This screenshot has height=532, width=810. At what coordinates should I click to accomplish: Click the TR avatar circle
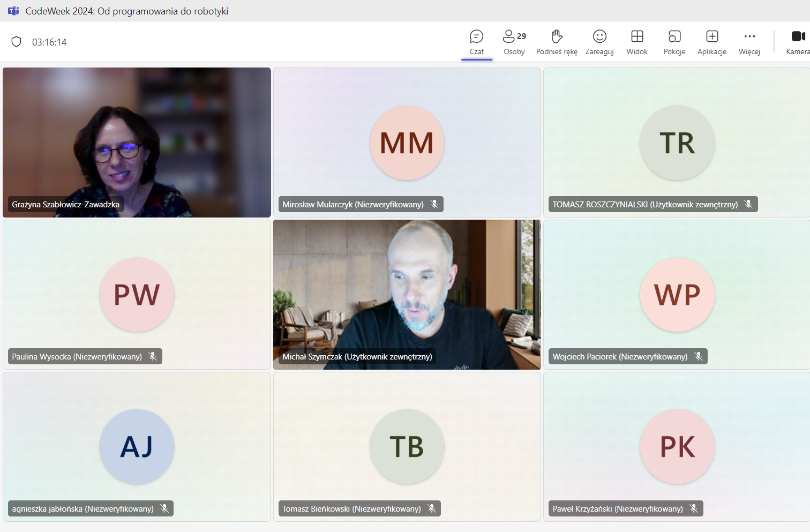(677, 143)
